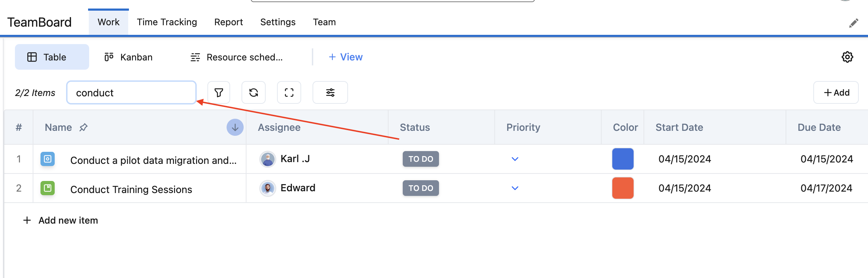The height and width of the screenshot is (278, 868).
Task: Open the Kanban view tab
Action: 129,57
